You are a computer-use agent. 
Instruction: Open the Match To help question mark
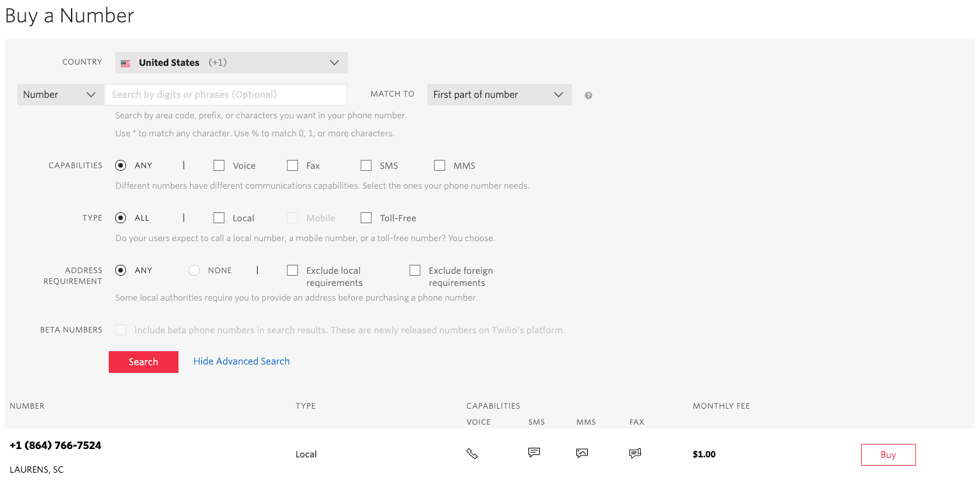(x=588, y=95)
